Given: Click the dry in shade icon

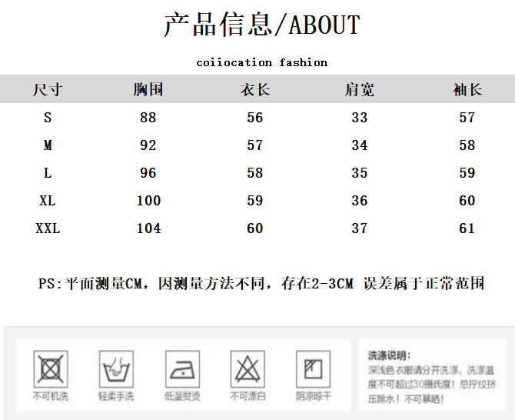Looking at the screenshot, I should click(x=314, y=368).
